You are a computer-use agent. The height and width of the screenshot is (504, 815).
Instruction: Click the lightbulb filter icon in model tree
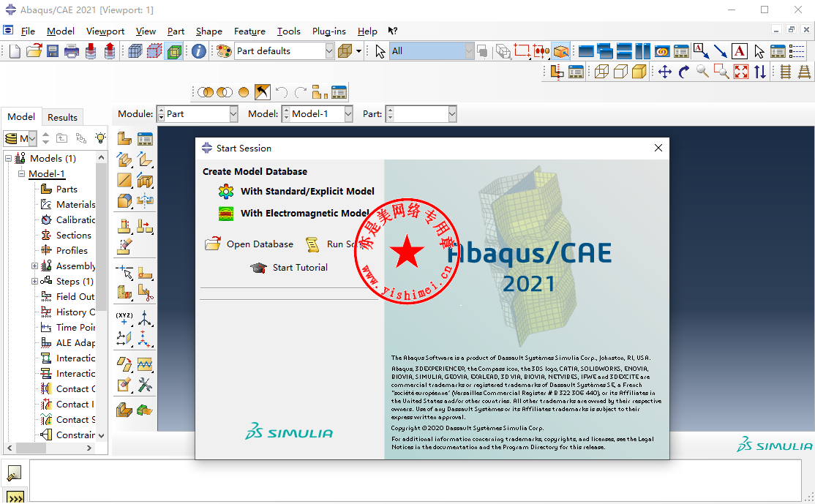(99, 138)
